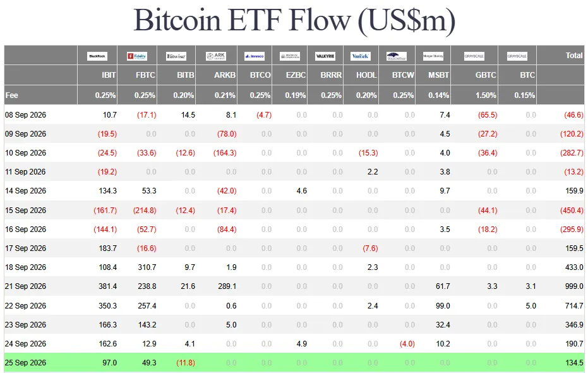The image size is (588, 373).
Task: Click the (450.4) total on 15 Sep
Action: tap(572, 211)
